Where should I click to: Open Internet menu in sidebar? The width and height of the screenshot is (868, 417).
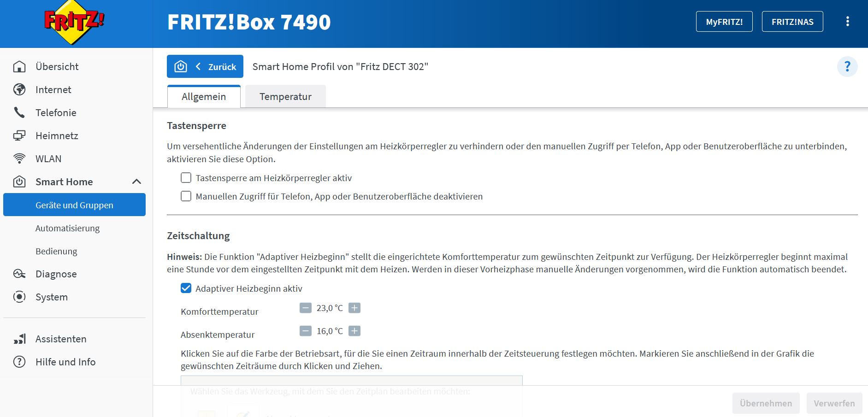coord(53,90)
